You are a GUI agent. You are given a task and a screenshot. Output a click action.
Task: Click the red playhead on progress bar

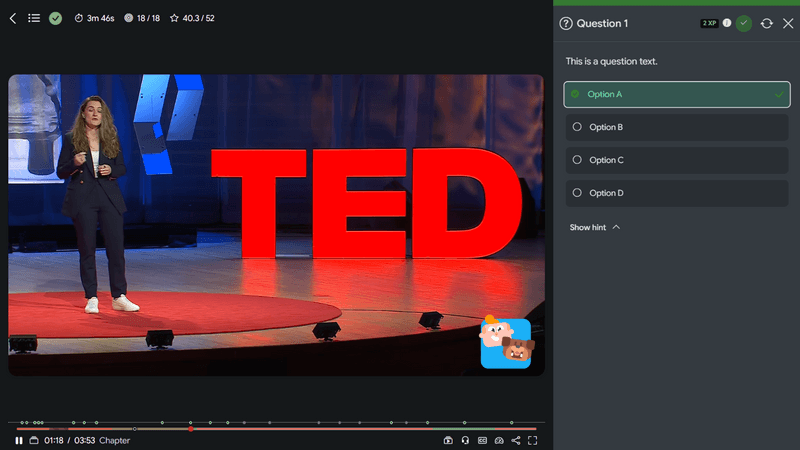(x=191, y=429)
